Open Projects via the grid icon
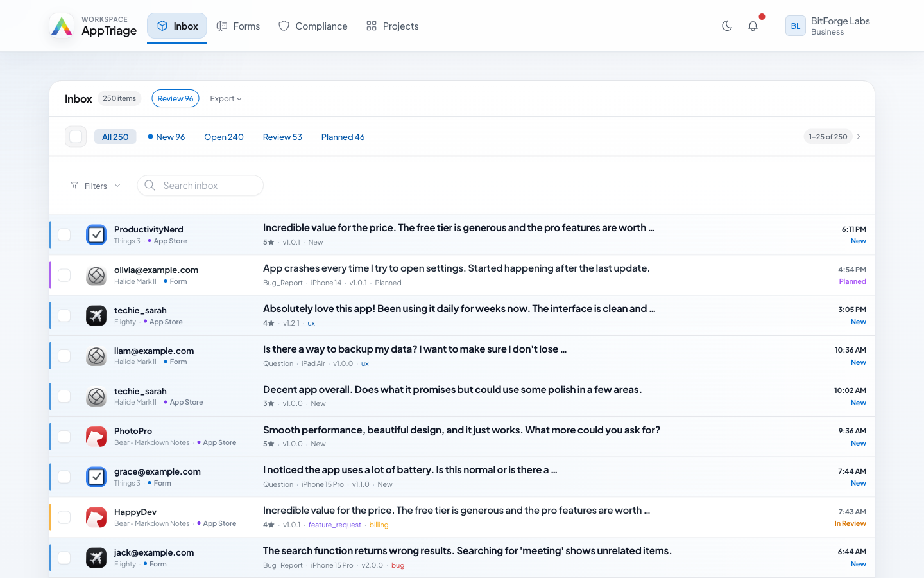924x578 pixels. (371, 26)
